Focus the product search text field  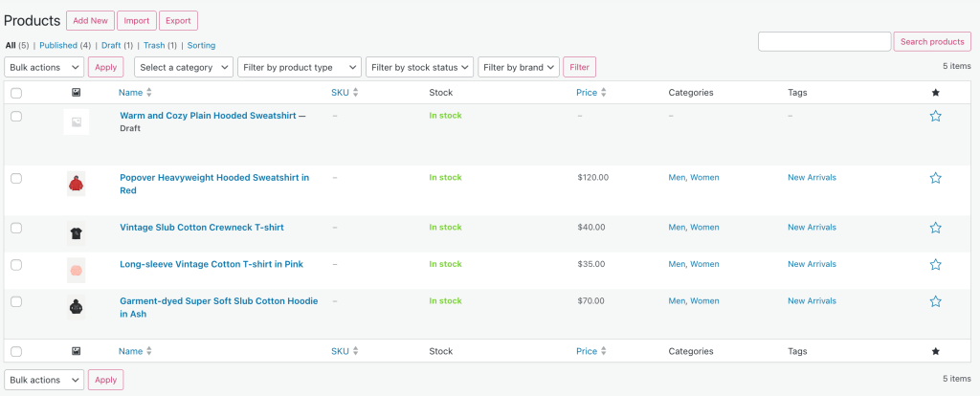coord(824,41)
